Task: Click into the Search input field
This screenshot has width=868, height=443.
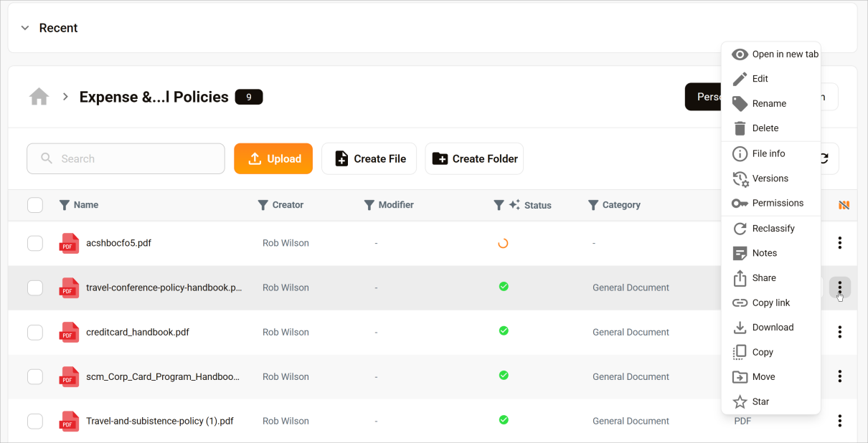Action: coord(126,158)
